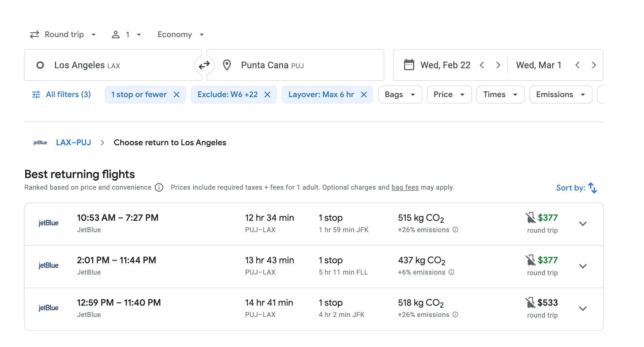Open the bag fees link
The width and height of the screenshot is (644, 347).
point(405,187)
